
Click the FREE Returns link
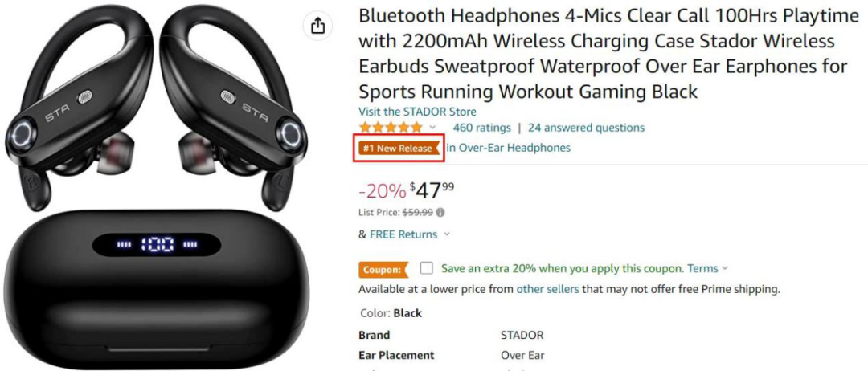(403, 234)
